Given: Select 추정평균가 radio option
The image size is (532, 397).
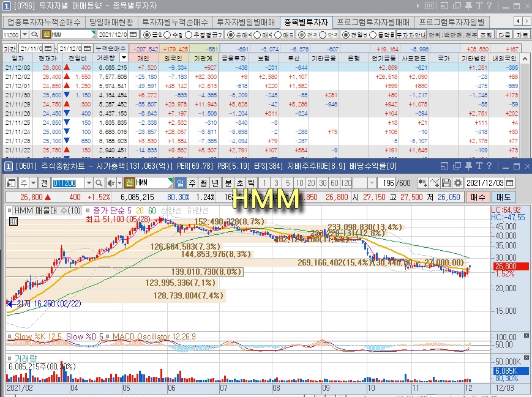Looking at the screenshot, I should (189, 35).
